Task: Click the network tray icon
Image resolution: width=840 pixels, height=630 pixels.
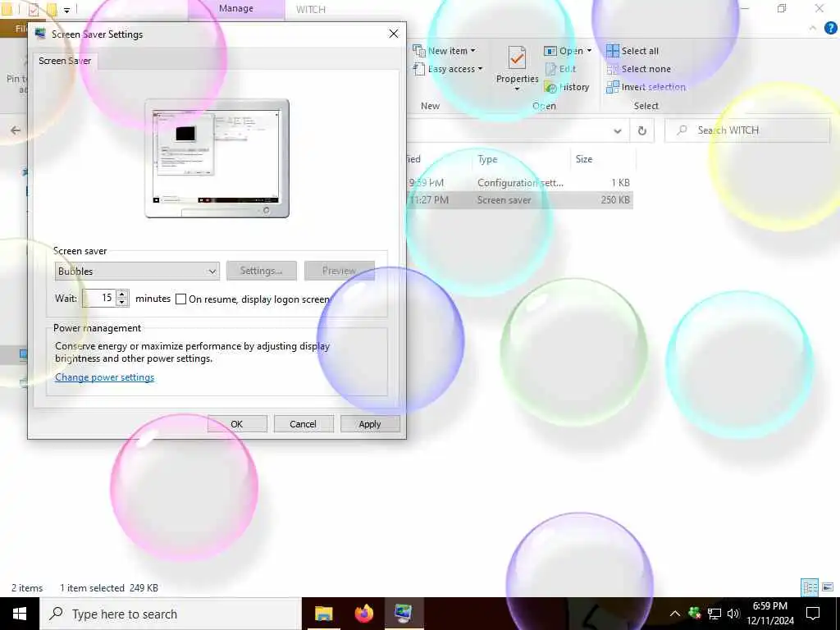Action: pyautogui.click(x=714, y=614)
